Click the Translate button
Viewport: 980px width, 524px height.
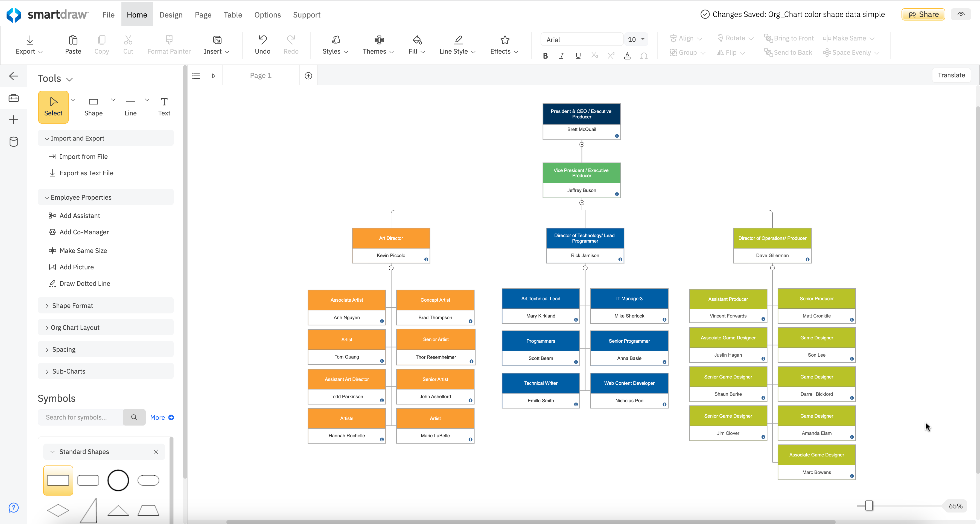[951, 75]
